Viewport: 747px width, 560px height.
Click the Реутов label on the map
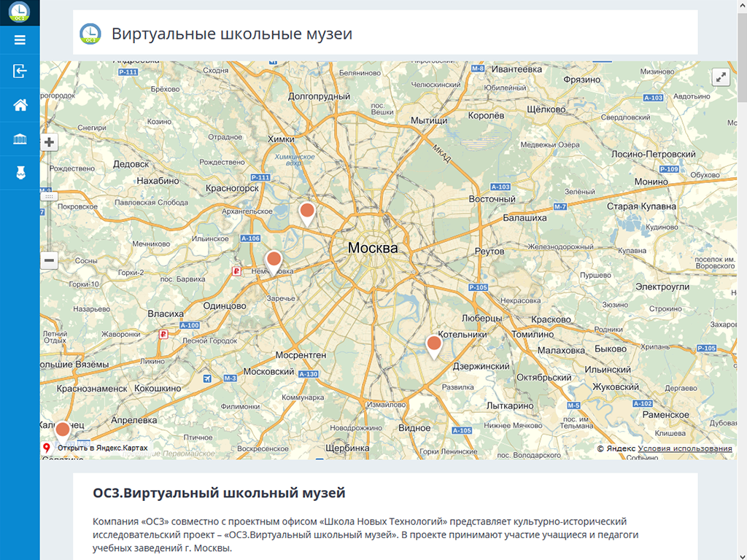point(489,252)
